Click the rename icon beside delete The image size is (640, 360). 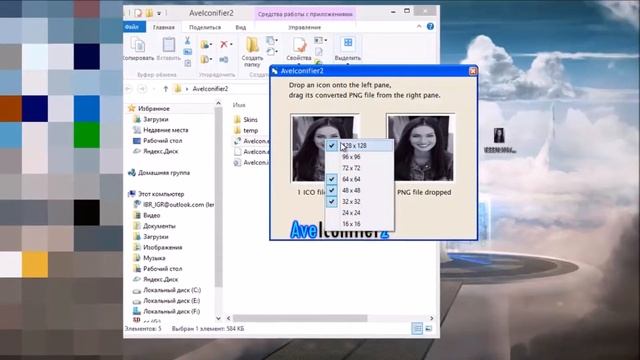click(224, 60)
